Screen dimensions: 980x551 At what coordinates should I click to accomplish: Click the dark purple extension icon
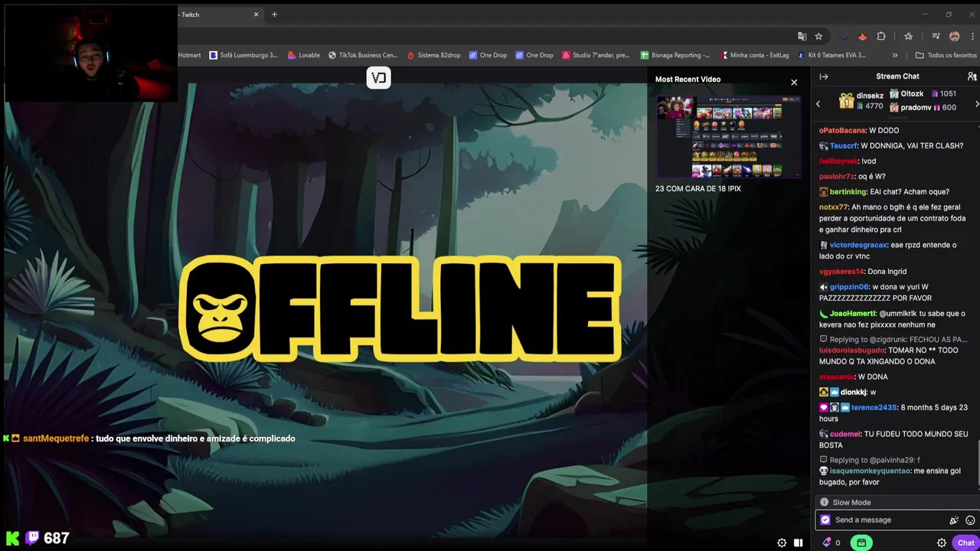coord(844,36)
